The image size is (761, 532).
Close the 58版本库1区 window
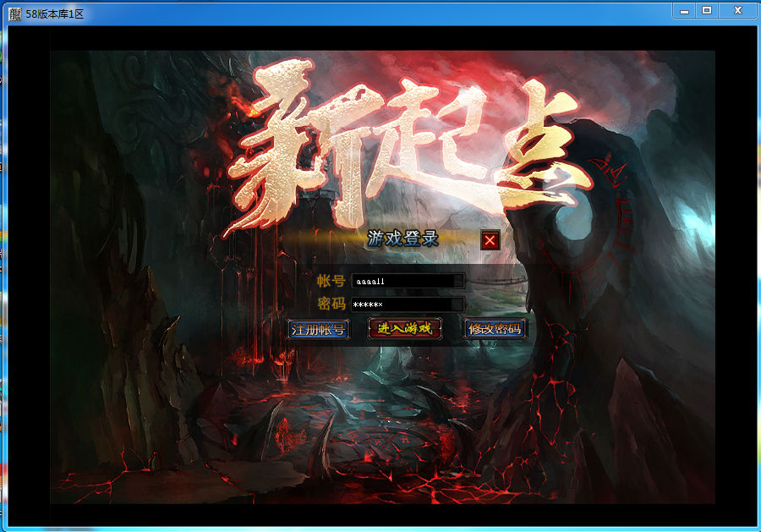coord(737,11)
